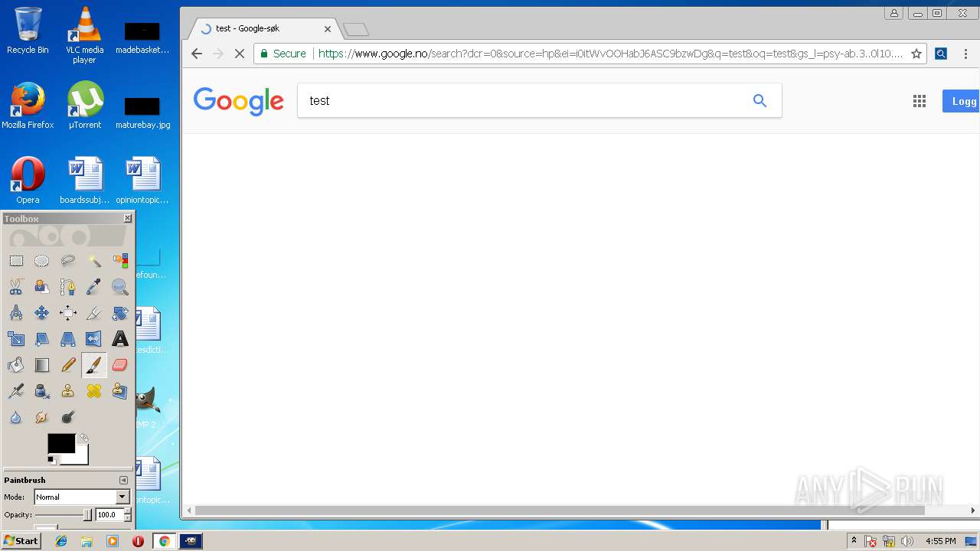Select the Blend gradient tool
This screenshot has width=980, height=551.
click(x=42, y=365)
